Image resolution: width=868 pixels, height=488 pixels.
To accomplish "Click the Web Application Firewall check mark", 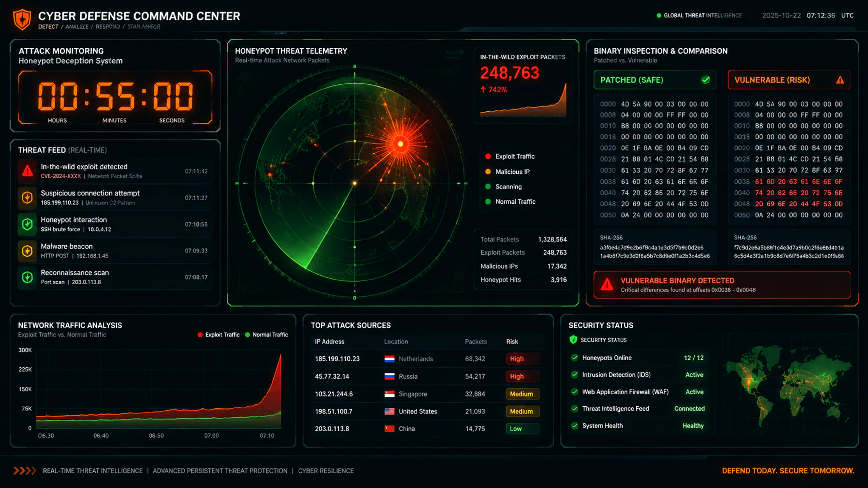I will (x=575, y=392).
